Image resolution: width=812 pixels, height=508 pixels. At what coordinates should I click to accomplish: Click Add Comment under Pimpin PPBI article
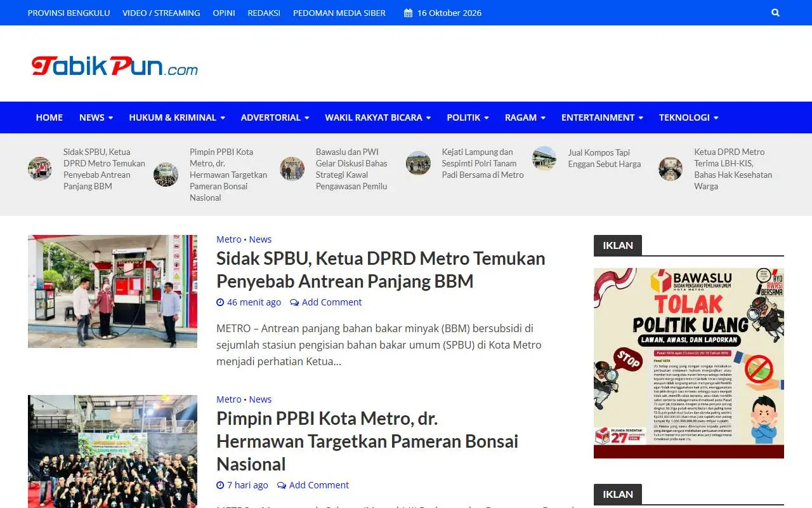[x=319, y=485]
